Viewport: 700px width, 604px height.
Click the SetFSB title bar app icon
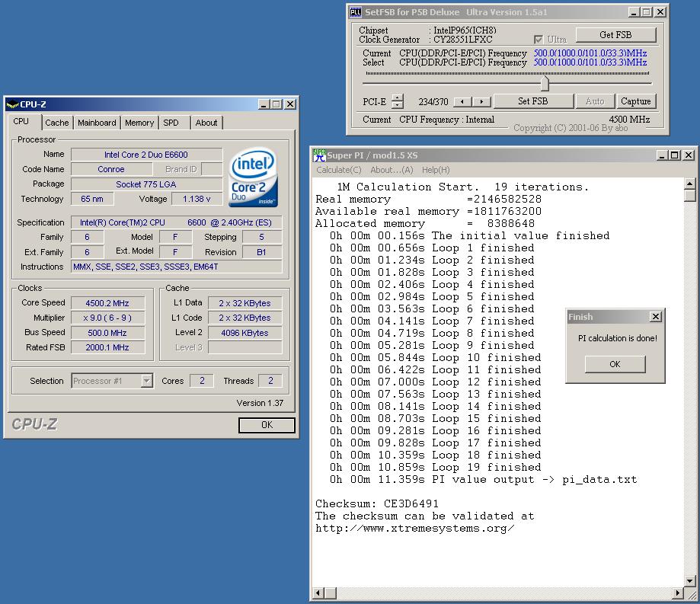(356, 12)
